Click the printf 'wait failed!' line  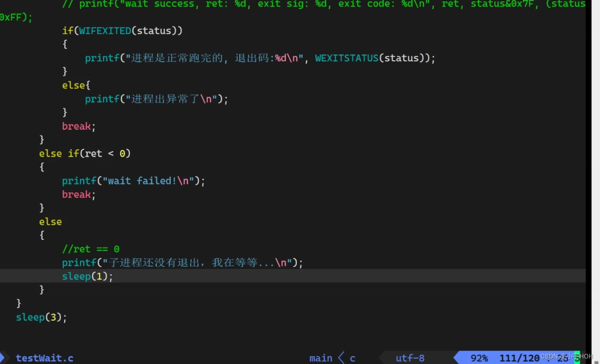pyautogui.click(x=134, y=181)
